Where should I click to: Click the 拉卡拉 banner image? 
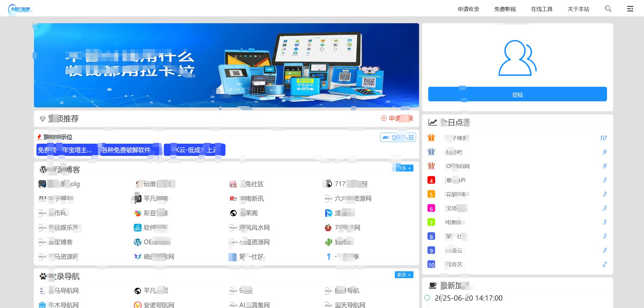coord(226,65)
